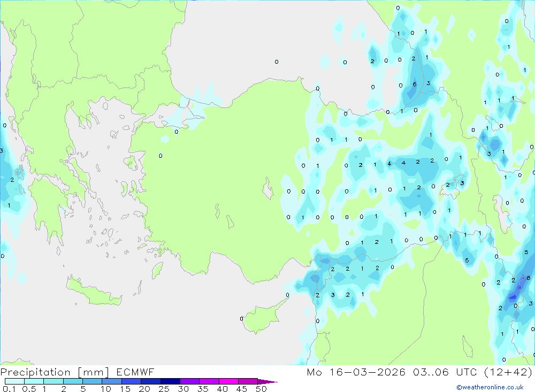Pick the 30–35 mm legend swatch

pyautogui.click(x=190, y=381)
